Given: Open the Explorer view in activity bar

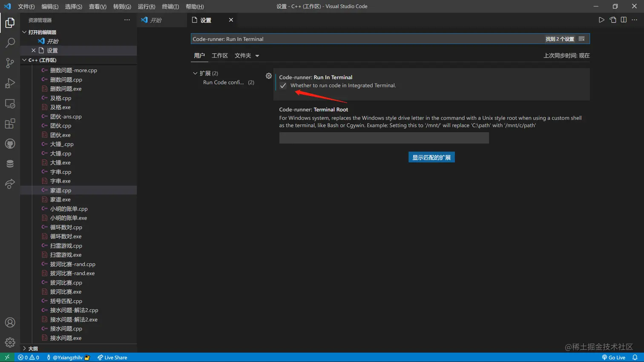Looking at the screenshot, I should pyautogui.click(x=10, y=23).
